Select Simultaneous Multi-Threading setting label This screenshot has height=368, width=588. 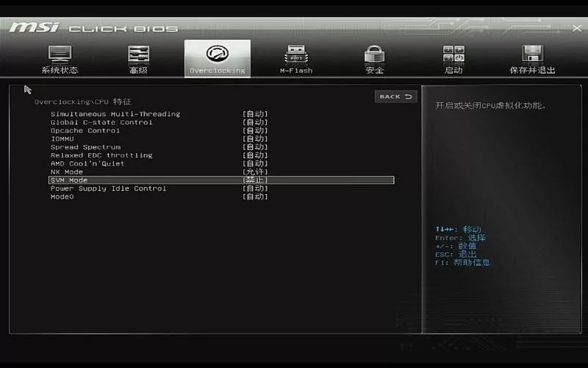[115, 114]
